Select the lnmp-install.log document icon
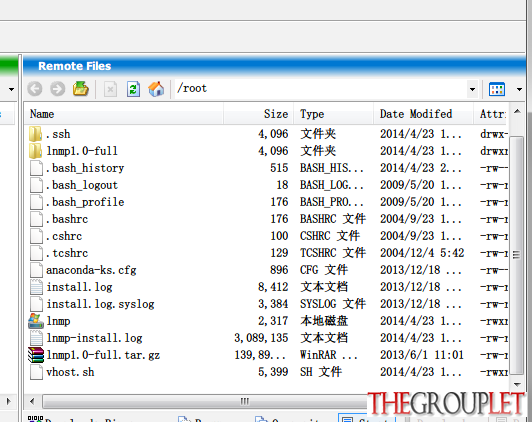Viewport: 532px width, 422px height. (x=36, y=338)
